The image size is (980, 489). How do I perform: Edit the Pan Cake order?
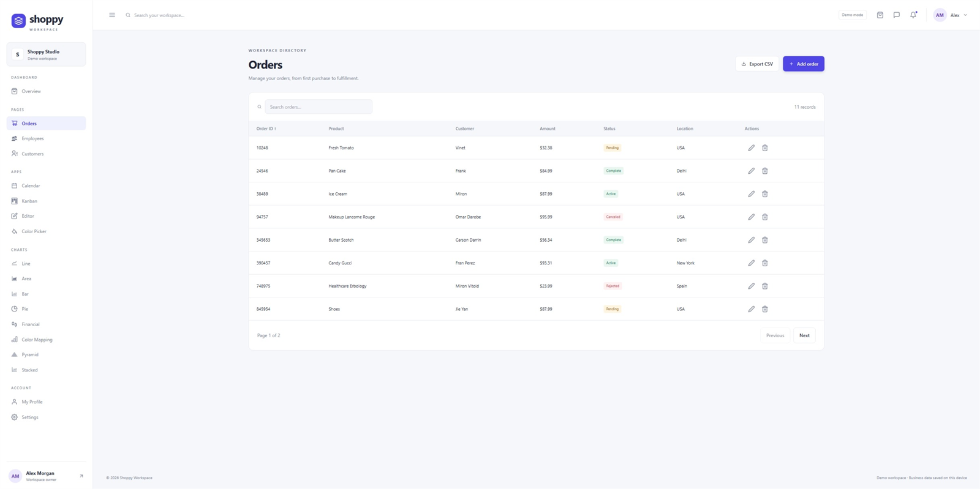[x=752, y=171]
